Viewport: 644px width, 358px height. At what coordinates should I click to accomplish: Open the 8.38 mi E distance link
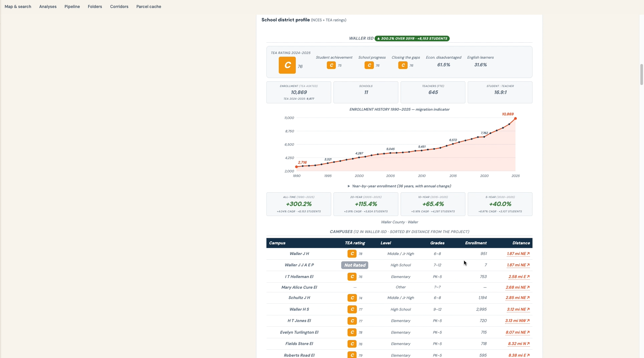point(519,355)
